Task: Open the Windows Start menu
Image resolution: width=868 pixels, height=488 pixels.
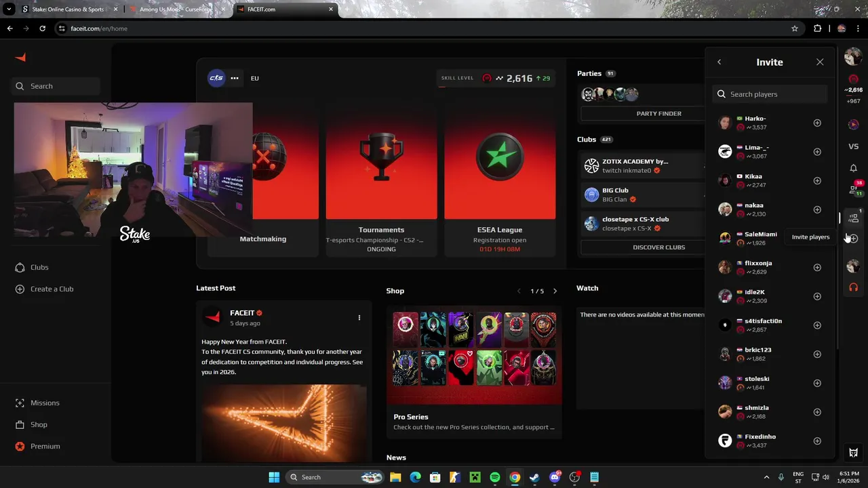Action: pos(274,477)
